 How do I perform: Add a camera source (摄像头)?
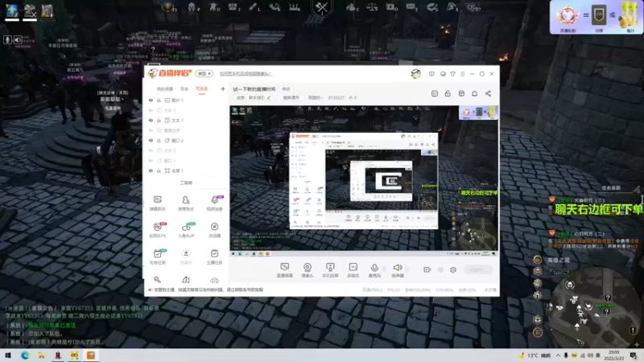point(308,270)
